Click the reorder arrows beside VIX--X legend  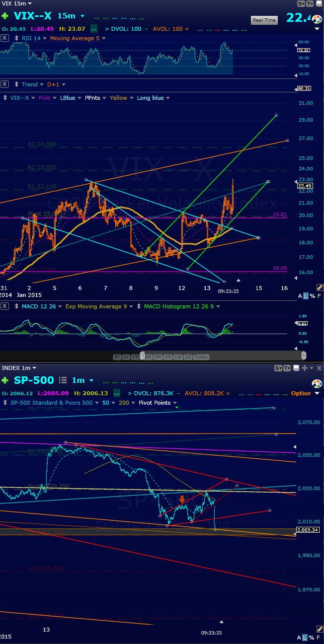[5, 98]
